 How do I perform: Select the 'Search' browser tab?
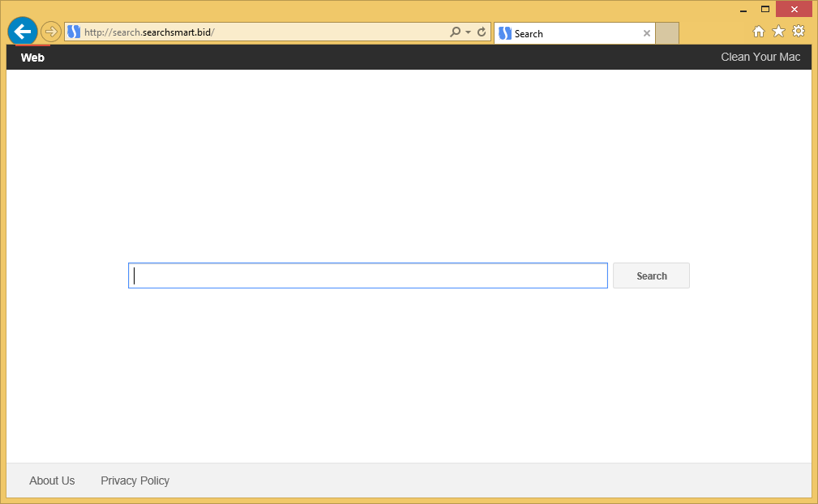pyautogui.click(x=567, y=33)
